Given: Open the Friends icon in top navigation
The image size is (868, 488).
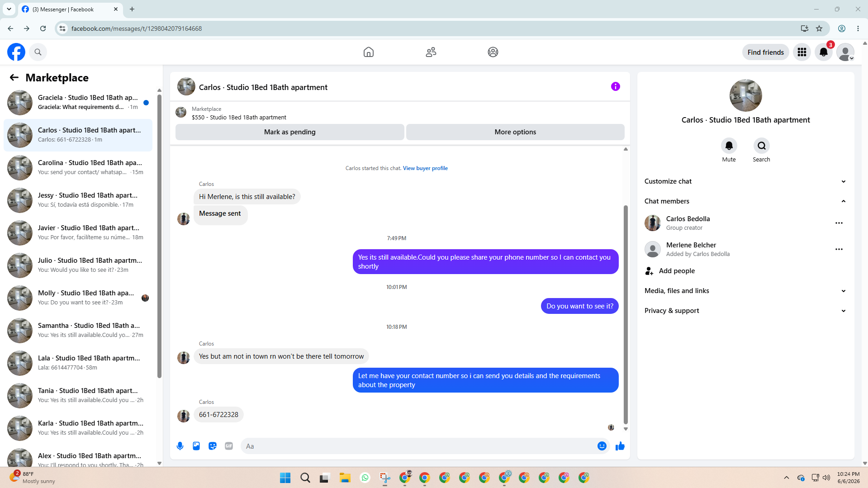Looking at the screenshot, I should (x=431, y=52).
